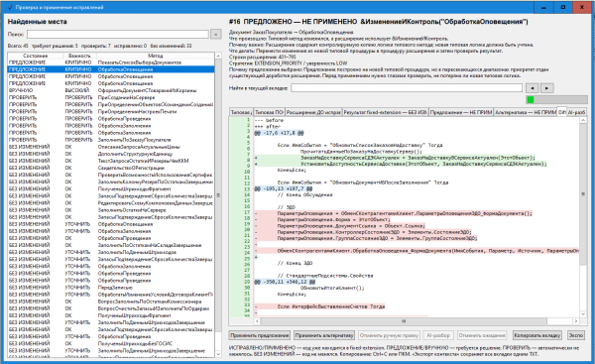The image size is (595, 364).
Task: Open the Типовая ПО tab
Action: [269, 112]
